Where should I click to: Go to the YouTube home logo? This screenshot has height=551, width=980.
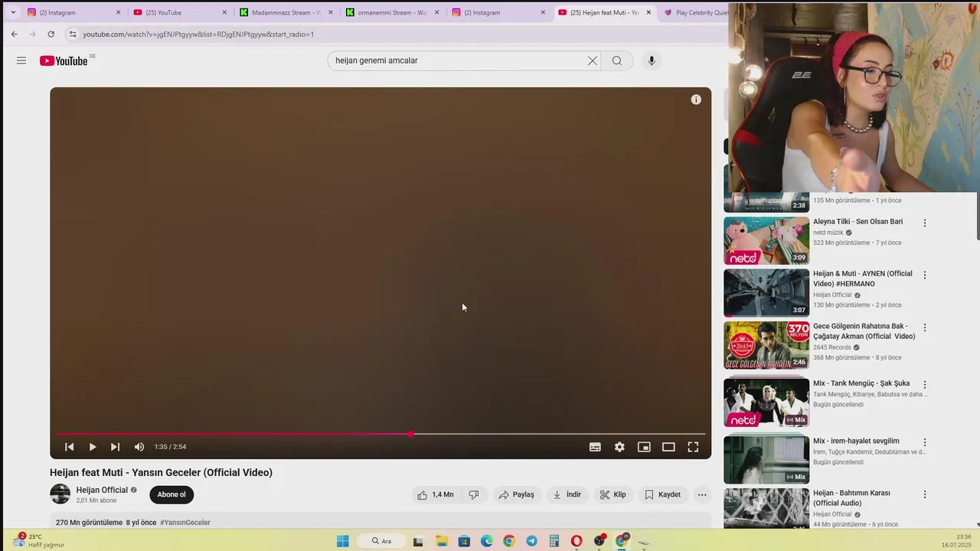64,60
